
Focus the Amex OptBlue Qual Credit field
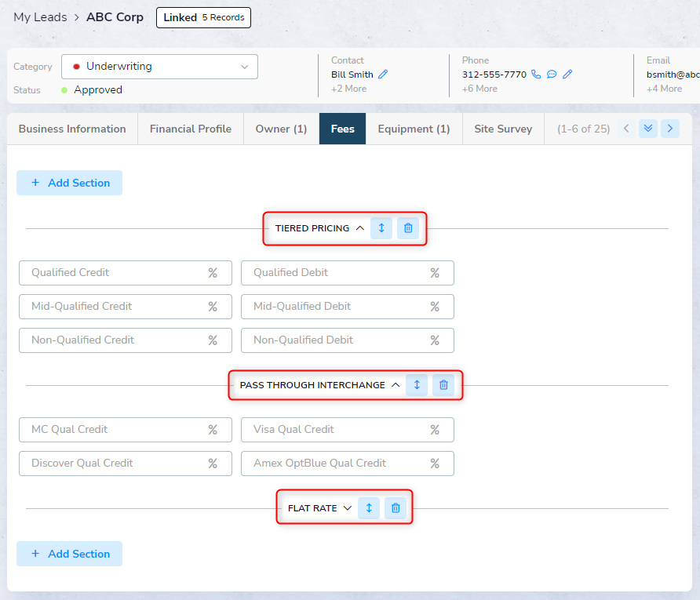tap(348, 464)
